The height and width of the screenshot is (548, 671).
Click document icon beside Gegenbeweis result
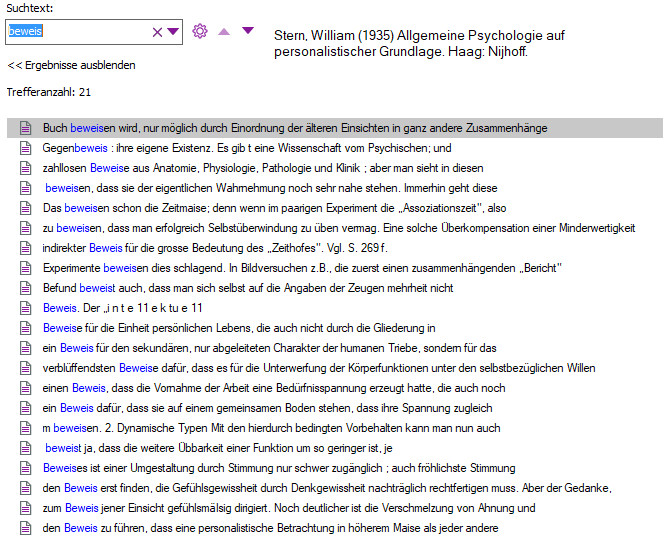[x=26, y=148]
